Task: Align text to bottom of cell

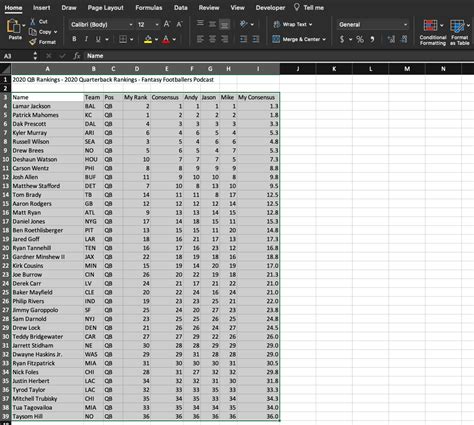Action: coord(225,24)
